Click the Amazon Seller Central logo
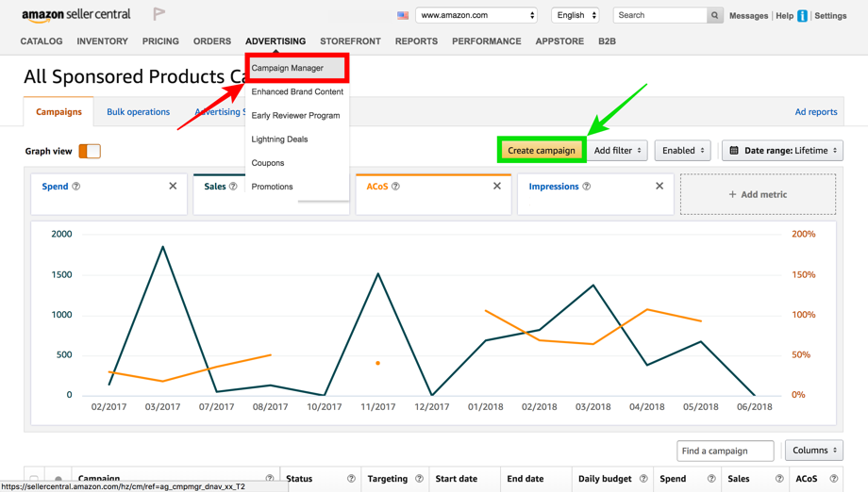 [x=76, y=15]
